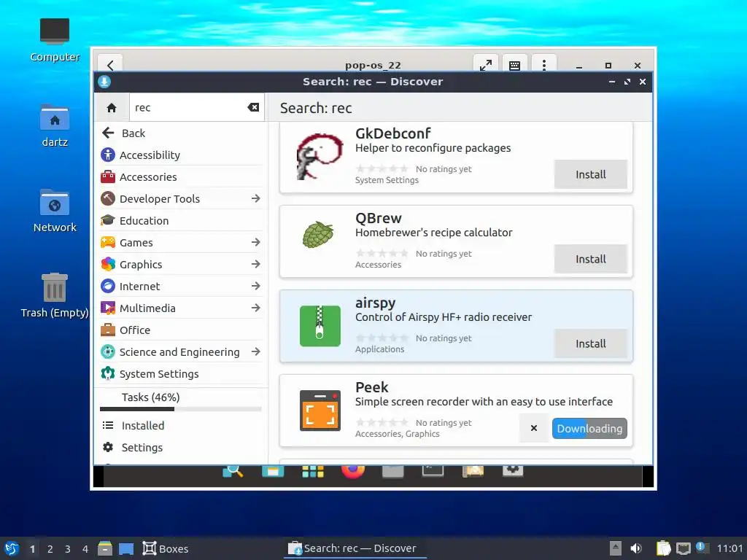Open the start menu in taskbar
Screen dimensions: 747x560
[12, 548]
